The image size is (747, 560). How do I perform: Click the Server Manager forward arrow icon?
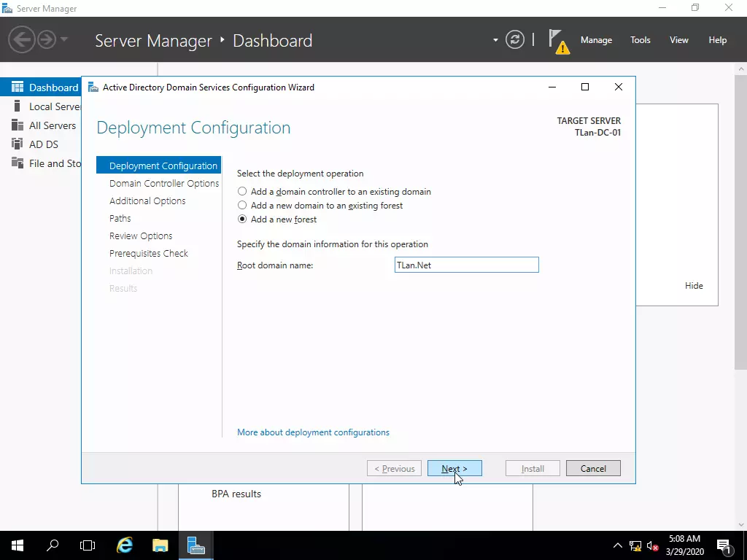47,39
